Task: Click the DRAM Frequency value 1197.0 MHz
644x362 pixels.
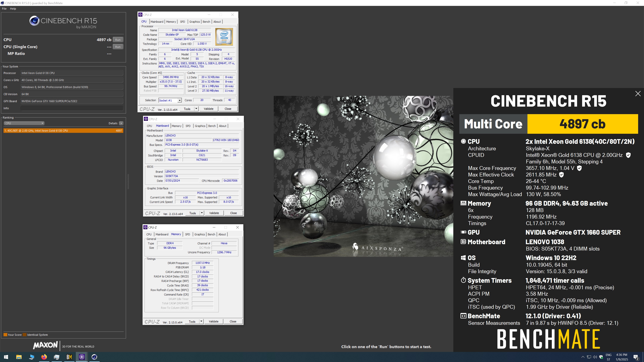Action: [x=202, y=263]
